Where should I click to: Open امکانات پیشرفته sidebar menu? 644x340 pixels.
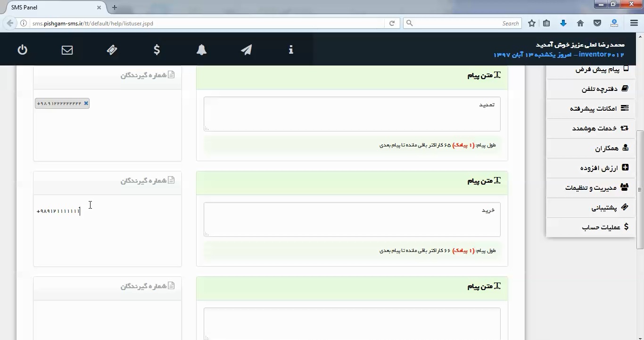pos(590,108)
